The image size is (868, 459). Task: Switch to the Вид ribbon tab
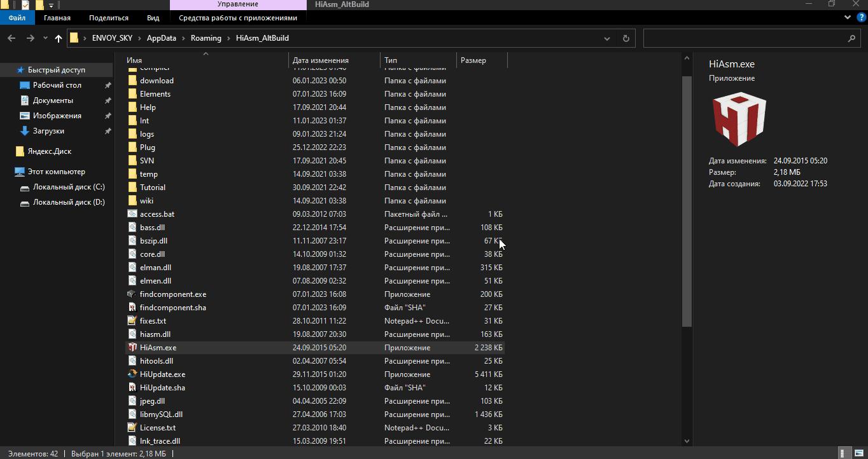pyautogui.click(x=153, y=18)
